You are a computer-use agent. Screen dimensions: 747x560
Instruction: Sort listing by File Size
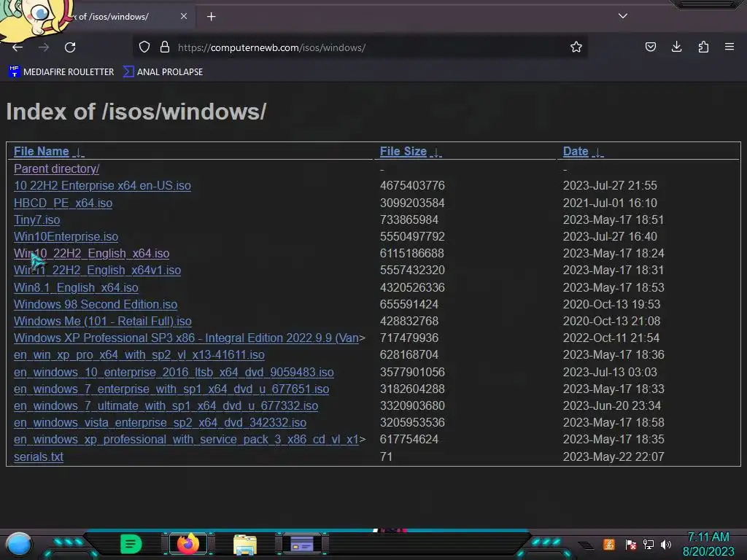point(403,152)
